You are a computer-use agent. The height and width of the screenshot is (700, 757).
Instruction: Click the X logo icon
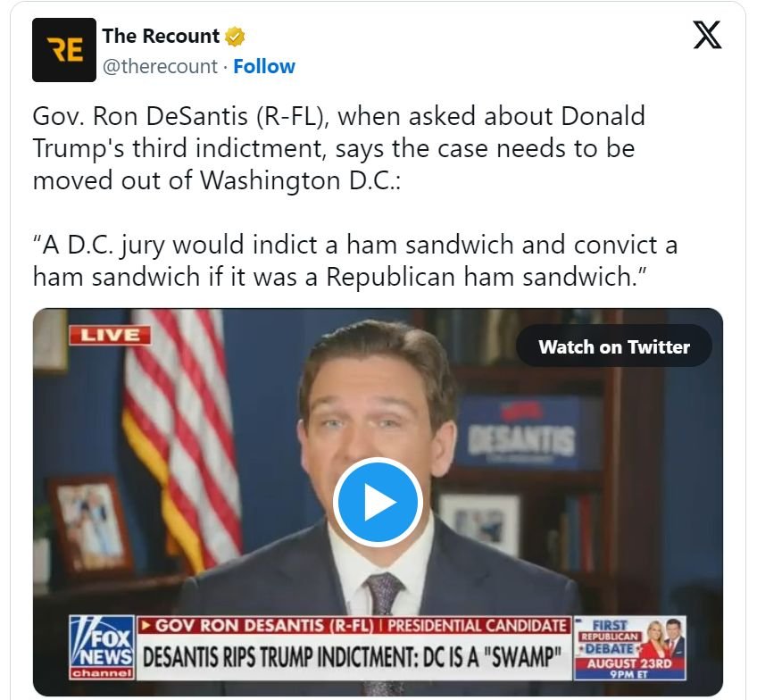(x=707, y=35)
